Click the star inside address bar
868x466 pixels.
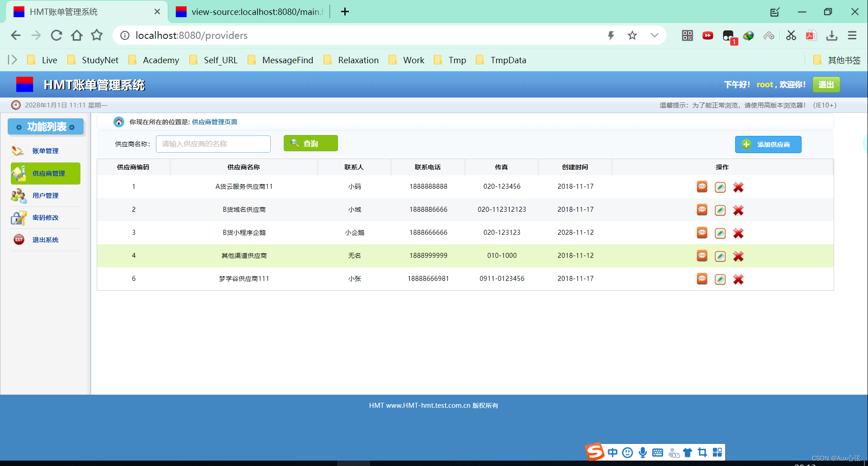pyautogui.click(x=632, y=35)
